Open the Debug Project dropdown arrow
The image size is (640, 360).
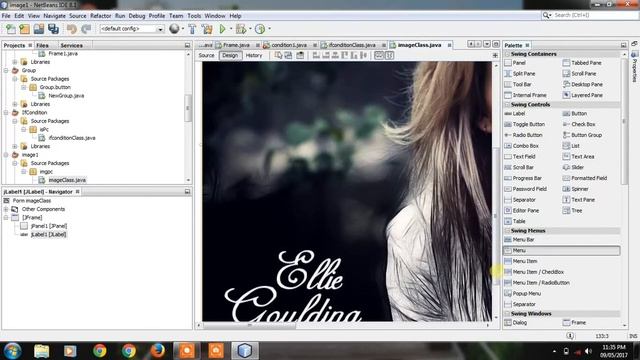pyautogui.click(x=250, y=29)
